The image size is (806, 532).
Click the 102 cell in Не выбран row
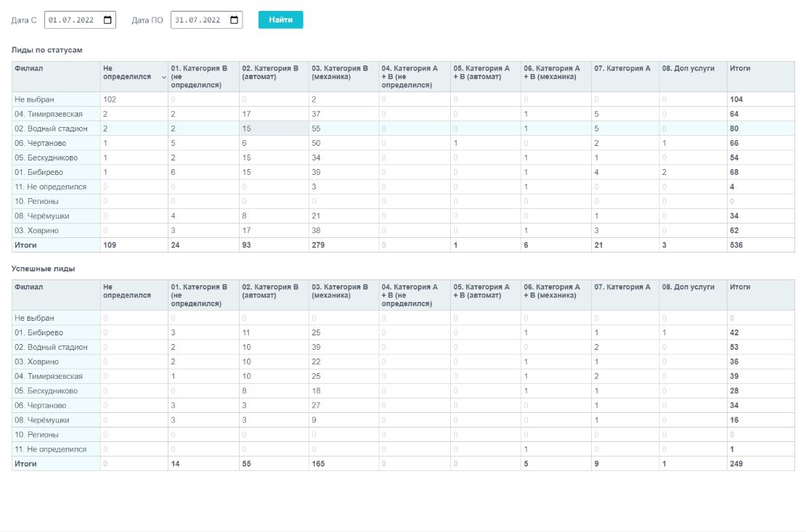click(x=110, y=99)
